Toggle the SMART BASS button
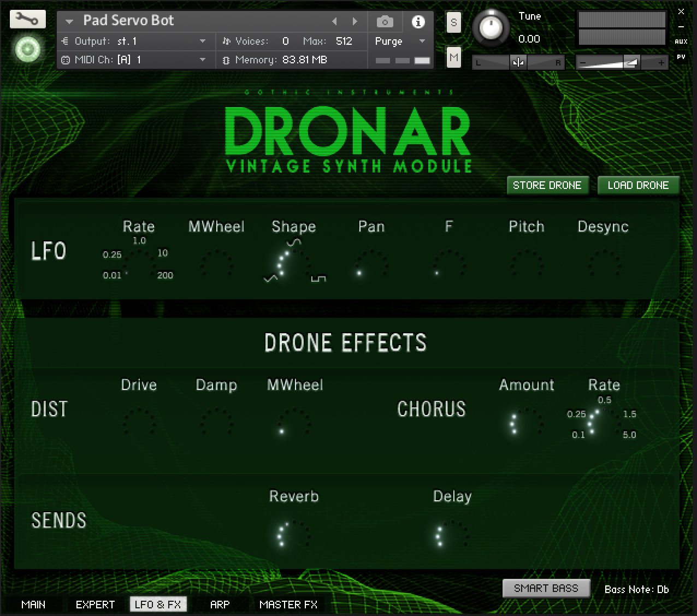This screenshot has width=697, height=616. pos(546,588)
